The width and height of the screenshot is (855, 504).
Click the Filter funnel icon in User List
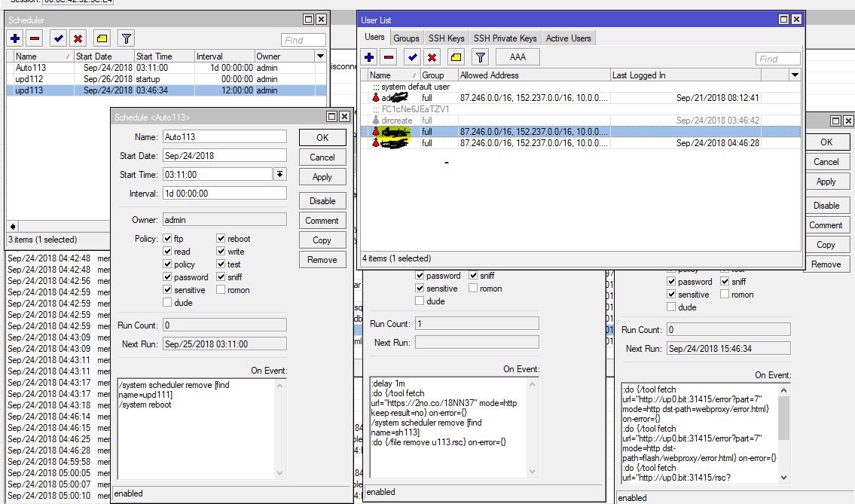coord(480,57)
